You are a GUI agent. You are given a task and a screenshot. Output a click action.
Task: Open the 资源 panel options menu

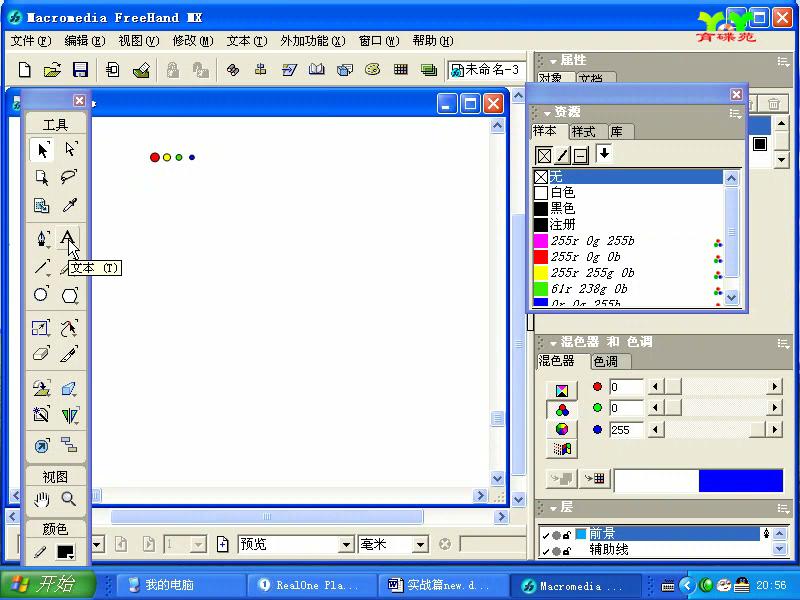click(x=735, y=113)
